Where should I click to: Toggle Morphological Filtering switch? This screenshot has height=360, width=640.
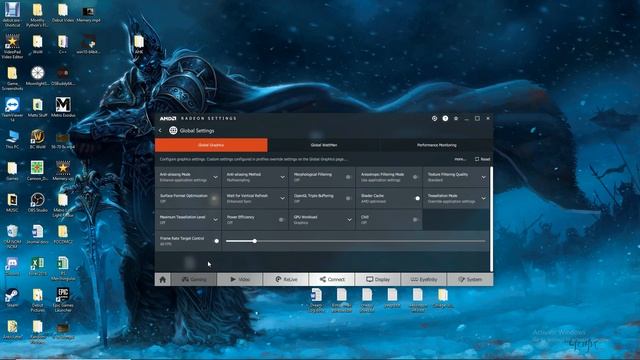tap(348, 177)
